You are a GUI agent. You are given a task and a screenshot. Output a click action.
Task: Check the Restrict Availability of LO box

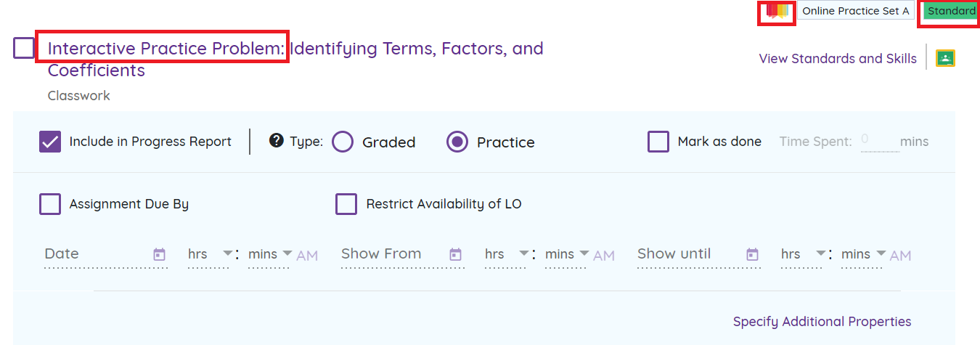pyautogui.click(x=346, y=204)
